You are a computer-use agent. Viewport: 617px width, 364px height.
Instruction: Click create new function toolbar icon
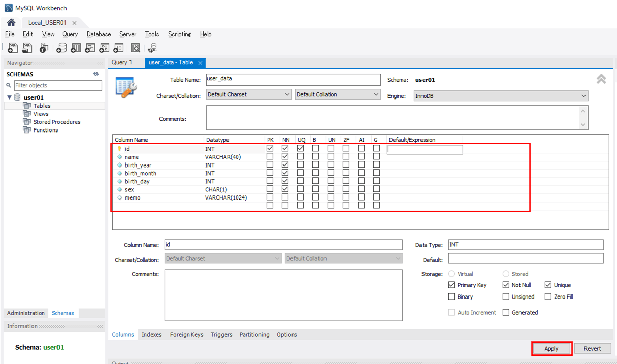(118, 48)
